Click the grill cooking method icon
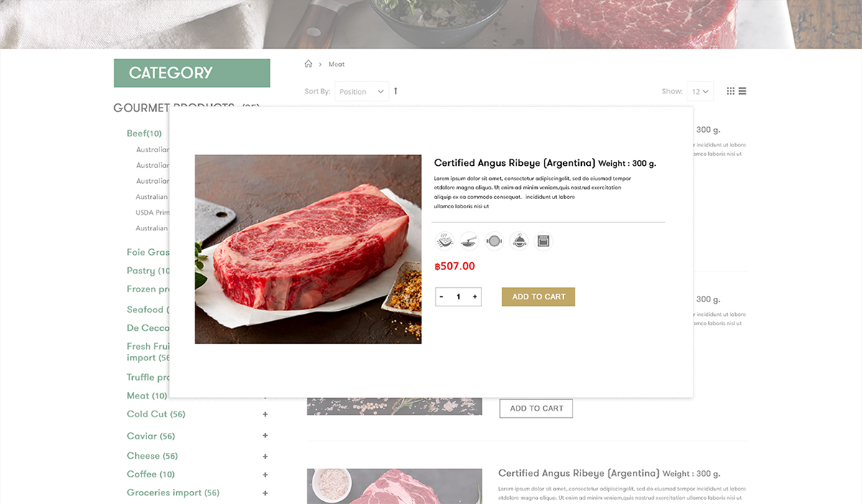This screenshot has height=504, width=862. coord(445,241)
